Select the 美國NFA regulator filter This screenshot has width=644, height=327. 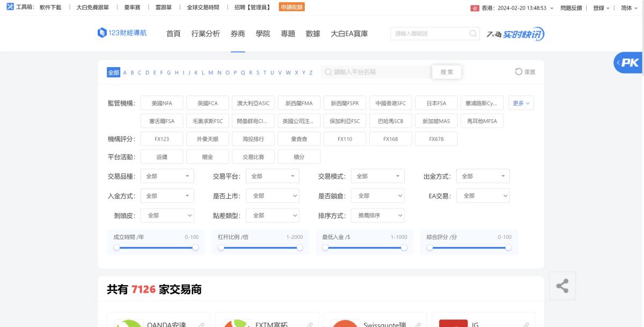coord(162,103)
